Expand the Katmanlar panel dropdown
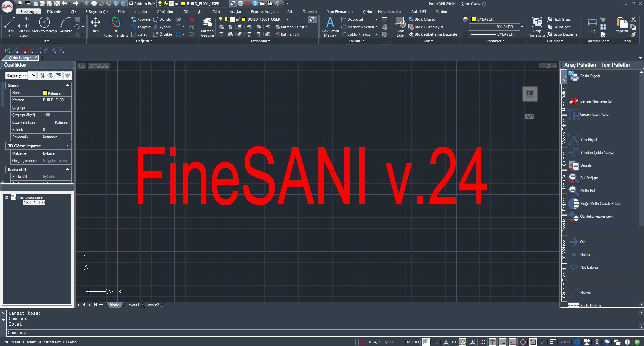 [x=260, y=41]
